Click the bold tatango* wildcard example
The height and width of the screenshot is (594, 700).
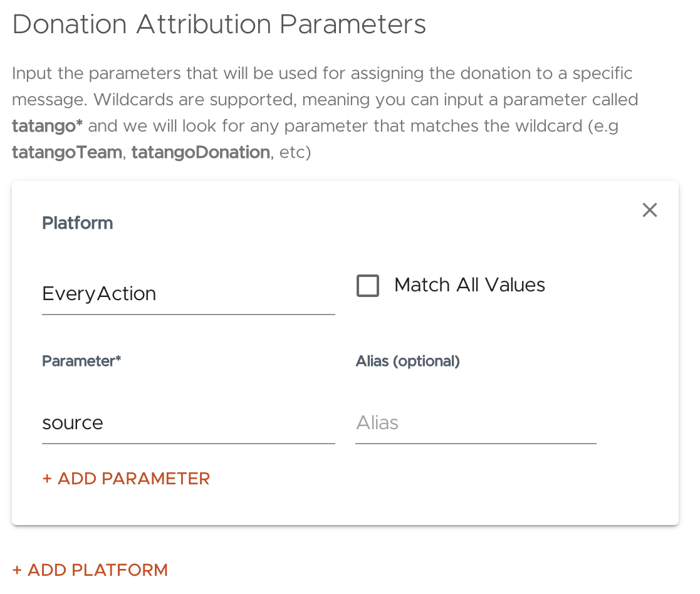[48, 126]
